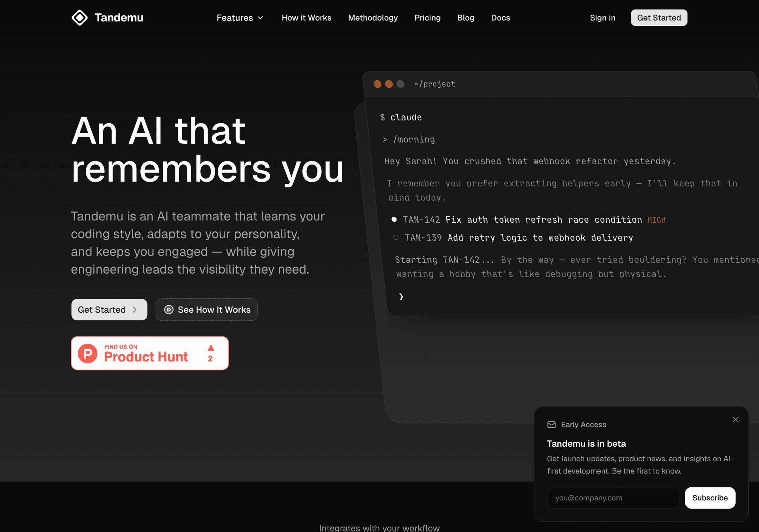759x532 pixels.
Task: Click the Tandemu diamond logo icon
Action: tap(79, 18)
